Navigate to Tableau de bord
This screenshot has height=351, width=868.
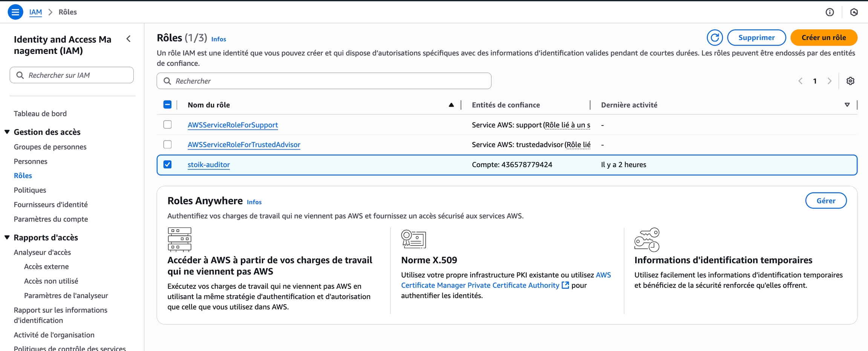point(40,113)
